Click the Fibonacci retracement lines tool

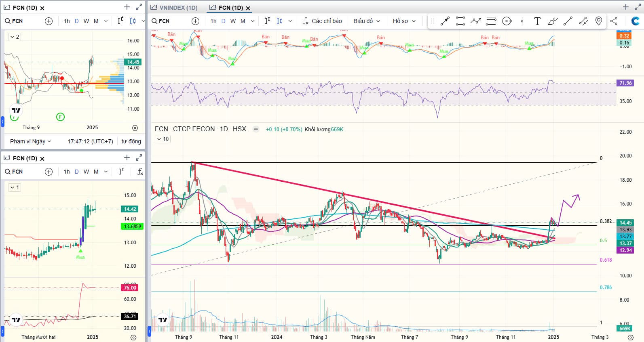click(491, 21)
